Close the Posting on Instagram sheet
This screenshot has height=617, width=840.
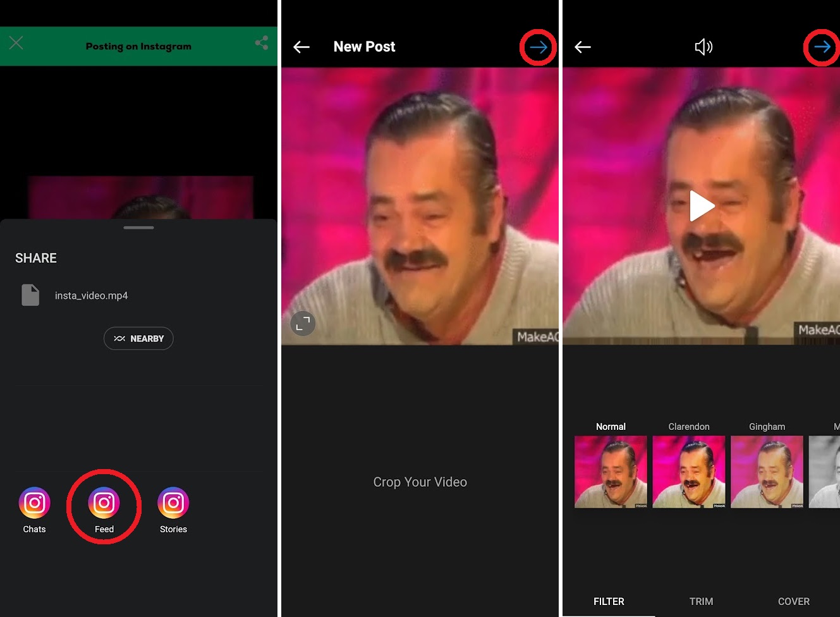click(x=15, y=43)
